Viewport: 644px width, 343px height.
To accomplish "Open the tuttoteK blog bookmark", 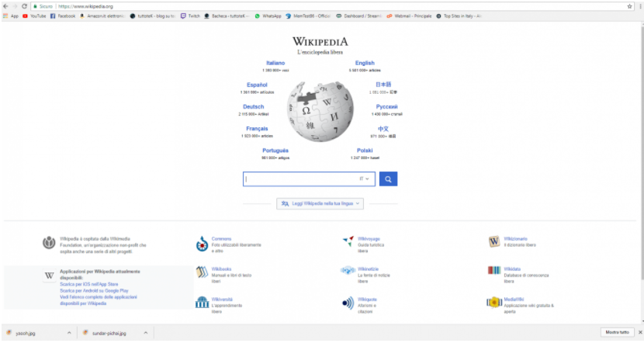I will [152, 16].
